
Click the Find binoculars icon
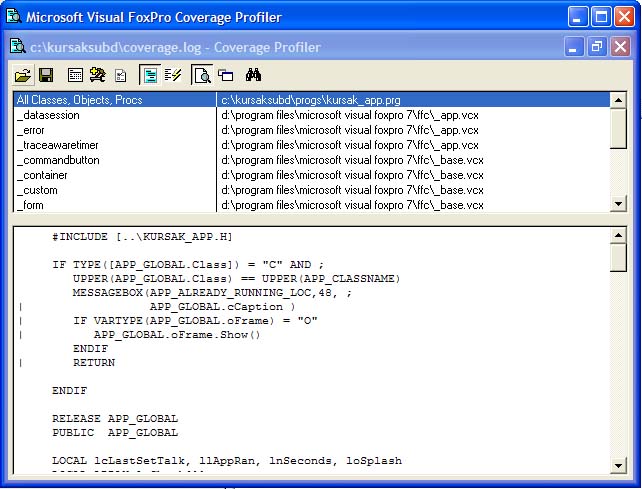253,75
